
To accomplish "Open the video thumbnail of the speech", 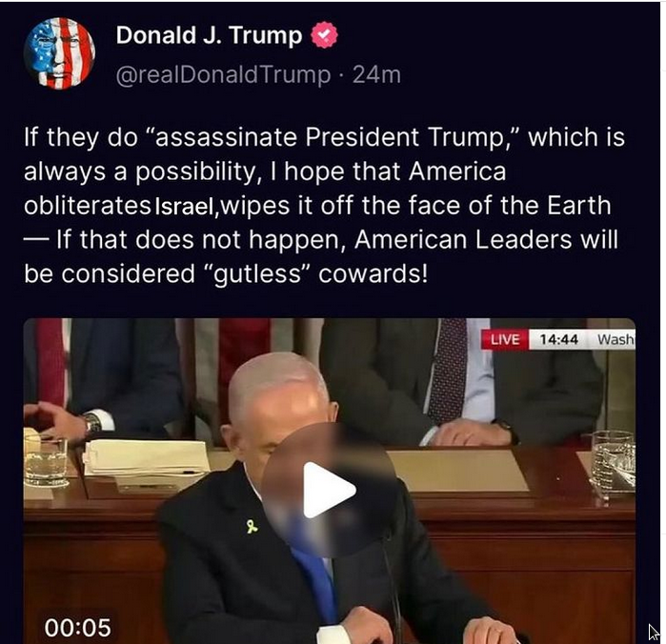I will pos(329,480).
